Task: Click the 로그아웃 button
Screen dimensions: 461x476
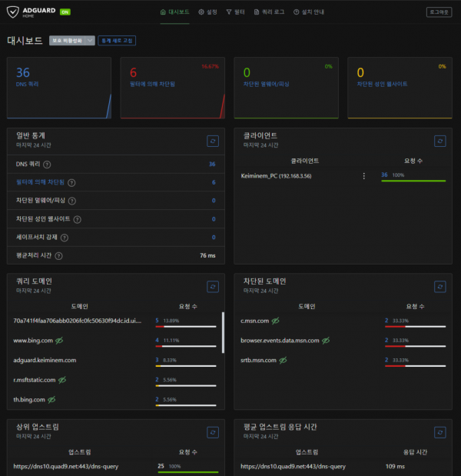Action: tap(439, 12)
